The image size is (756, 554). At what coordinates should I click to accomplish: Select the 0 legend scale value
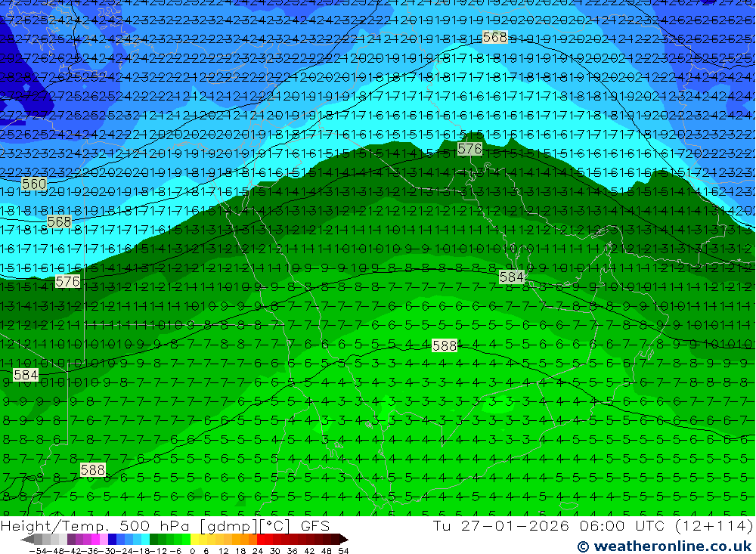click(192, 551)
